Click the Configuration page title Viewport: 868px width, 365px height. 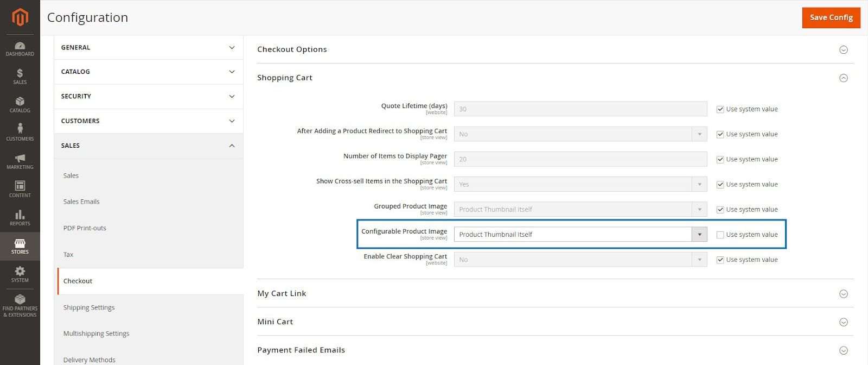click(87, 17)
